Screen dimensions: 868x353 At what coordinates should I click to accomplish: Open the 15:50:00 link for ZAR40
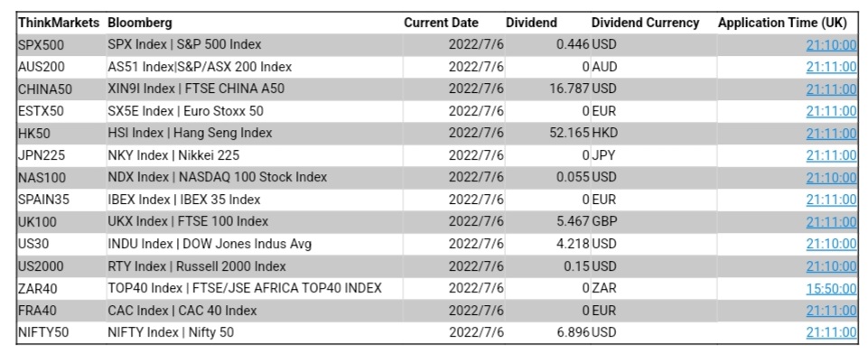click(832, 288)
